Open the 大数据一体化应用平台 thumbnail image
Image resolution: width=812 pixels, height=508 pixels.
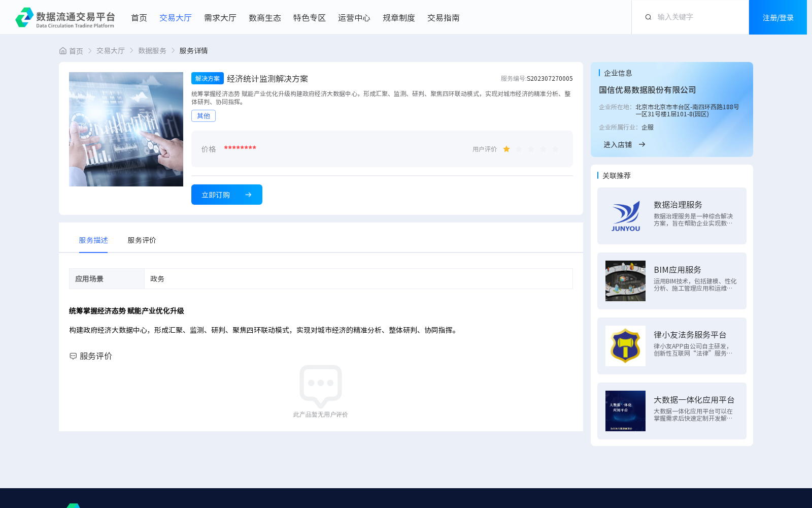625,411
